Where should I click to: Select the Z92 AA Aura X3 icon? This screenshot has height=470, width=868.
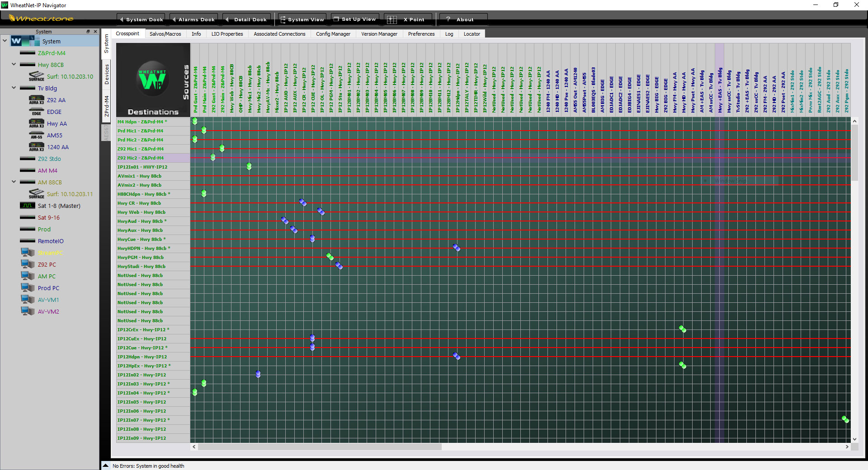tap(37, 100)
